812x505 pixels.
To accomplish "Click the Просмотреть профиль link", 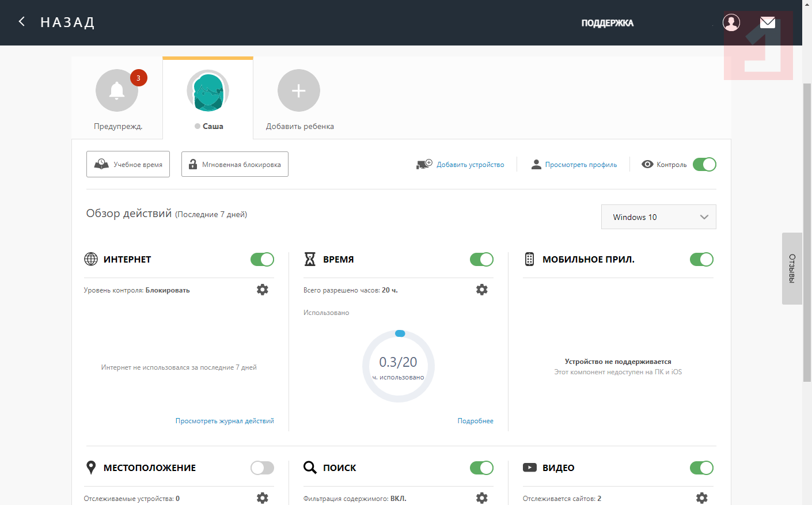I will [x=581, y=165].
